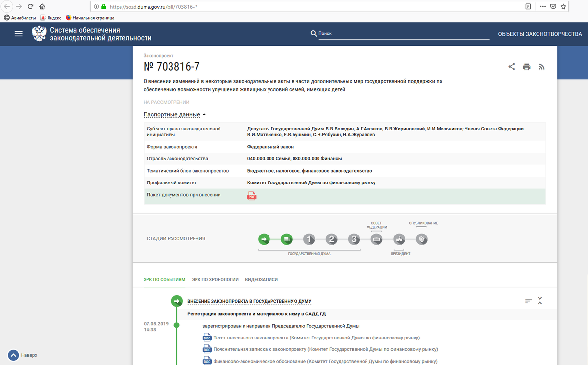Screen dimensions: 588x365
Task: Open the PDF document package icon
Action: tap(252, 196)
